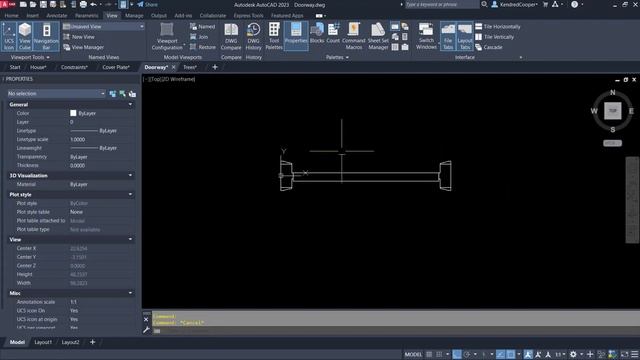Screen dimensions: 640x360
Task: Expand the Viewport Tools panel
Action: pyautogui.click(x=30, y=58)
